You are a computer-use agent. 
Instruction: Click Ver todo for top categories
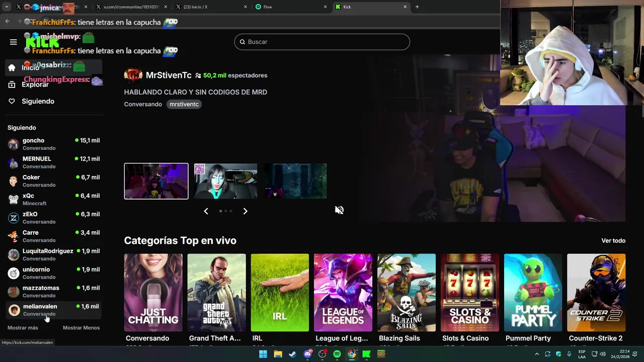click(613, 241)
